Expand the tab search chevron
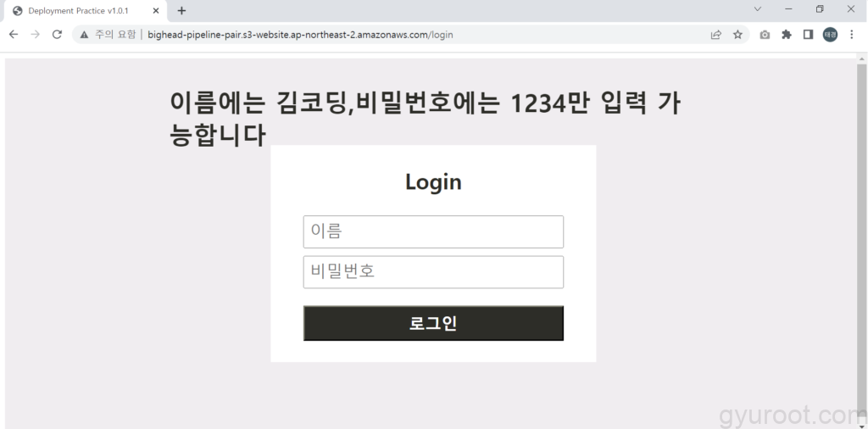 tap(758, 9)
